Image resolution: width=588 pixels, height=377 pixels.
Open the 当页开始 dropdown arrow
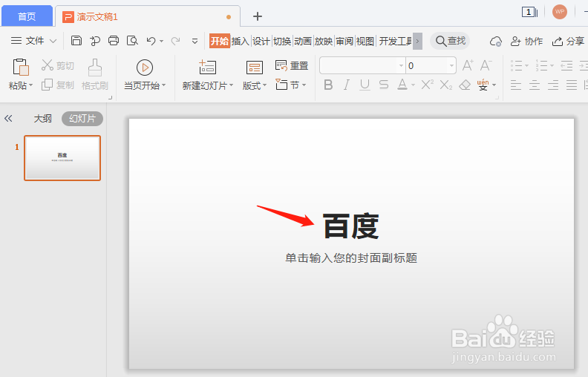(163, 85)
